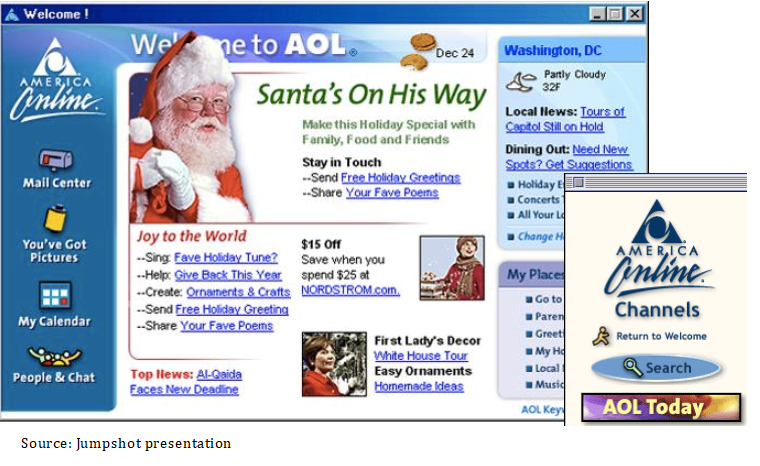760x466 pixels.
Task: Click the magnifying glass Search button
Action: coord(656,368)
